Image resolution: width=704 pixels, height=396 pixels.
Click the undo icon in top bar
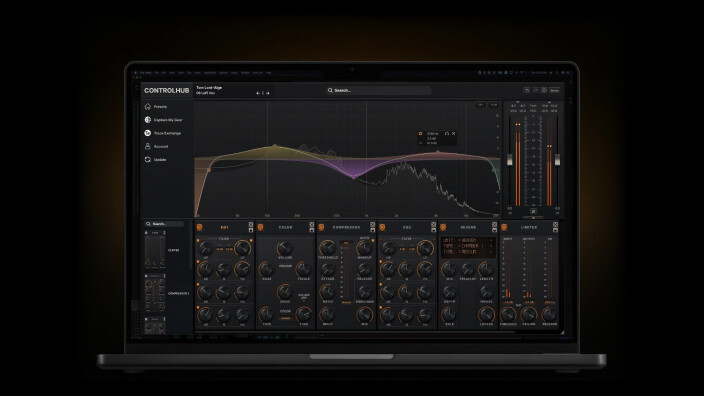pyautogui.click(x=527, y=90)
